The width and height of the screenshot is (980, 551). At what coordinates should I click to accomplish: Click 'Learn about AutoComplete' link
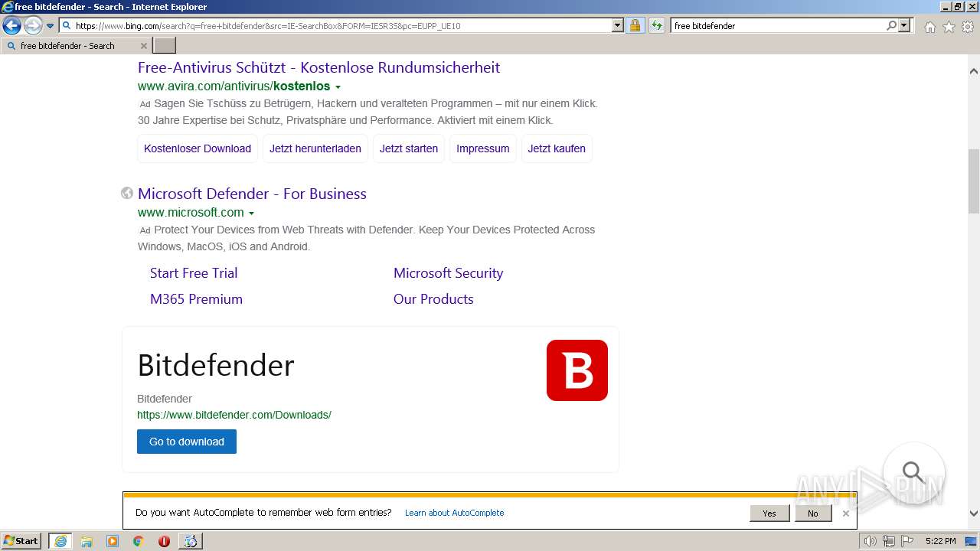pos(455,513)
